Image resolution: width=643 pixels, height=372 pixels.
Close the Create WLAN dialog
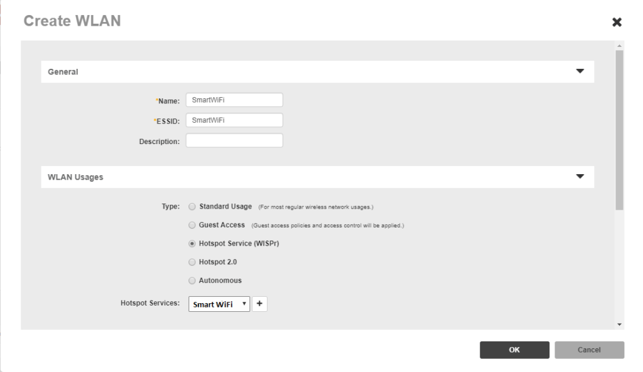coord(617,22)
